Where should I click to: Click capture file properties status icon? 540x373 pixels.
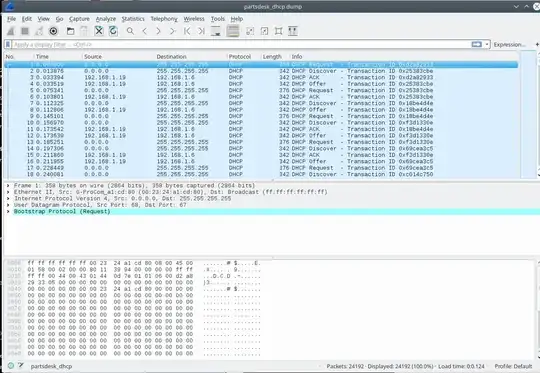click(21, 366)
